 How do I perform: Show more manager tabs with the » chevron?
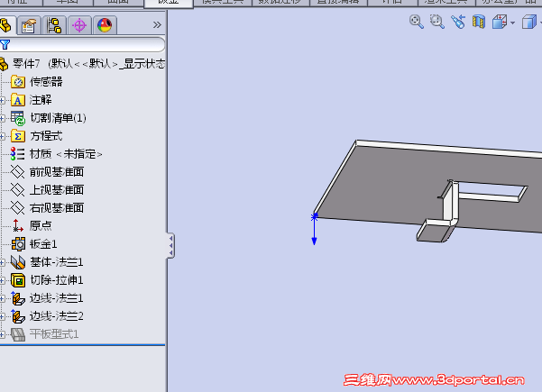pos(157,25)
